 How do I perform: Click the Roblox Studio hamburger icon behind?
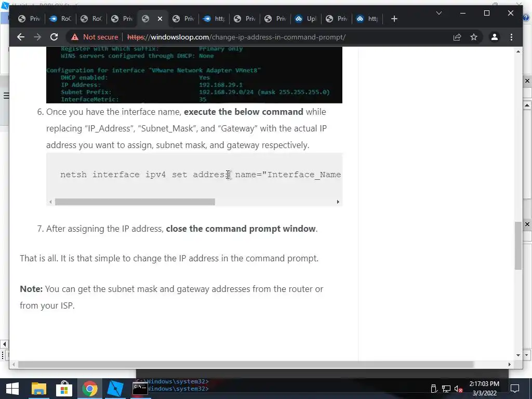point(6,96)
